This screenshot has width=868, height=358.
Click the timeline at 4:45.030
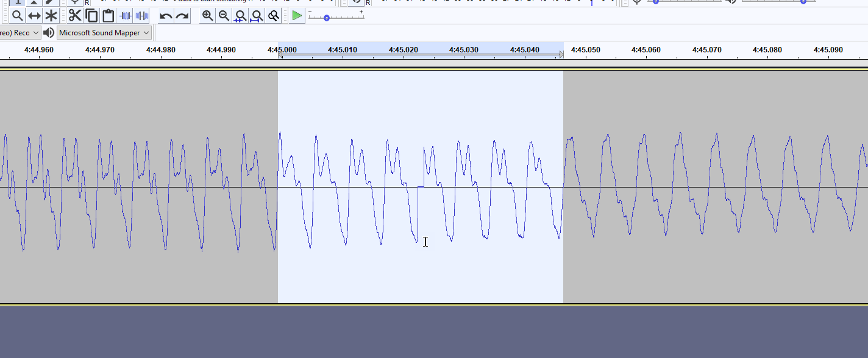point(464,50)
